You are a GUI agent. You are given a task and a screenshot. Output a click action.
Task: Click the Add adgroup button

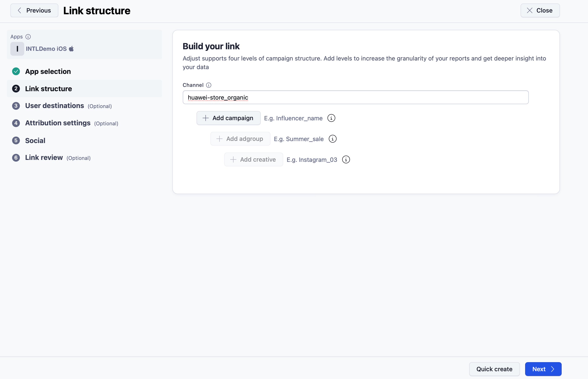[x=240, y=139]
